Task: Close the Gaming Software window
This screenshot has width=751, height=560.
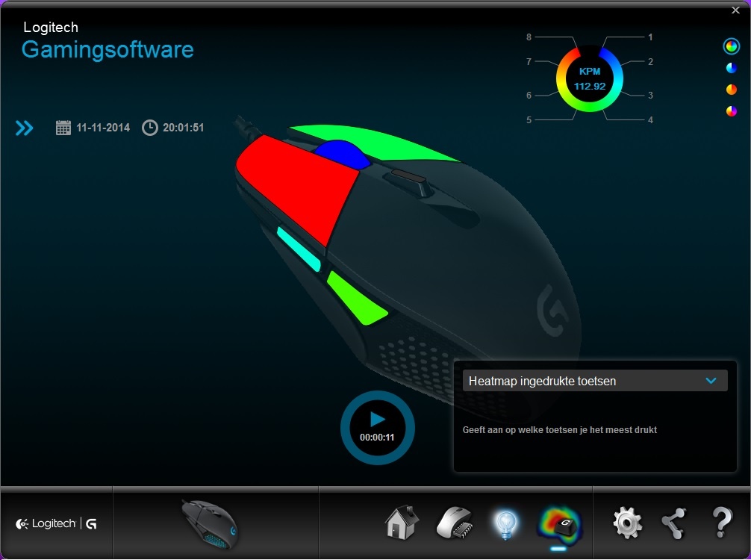Action: (x=735, y=10)
